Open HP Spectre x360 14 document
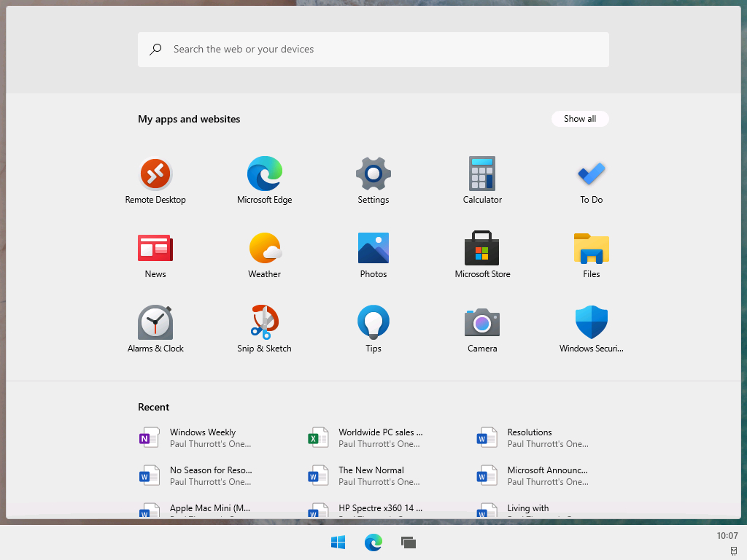The height and width of the screenshot is (560, 747). tap(365, 510)
